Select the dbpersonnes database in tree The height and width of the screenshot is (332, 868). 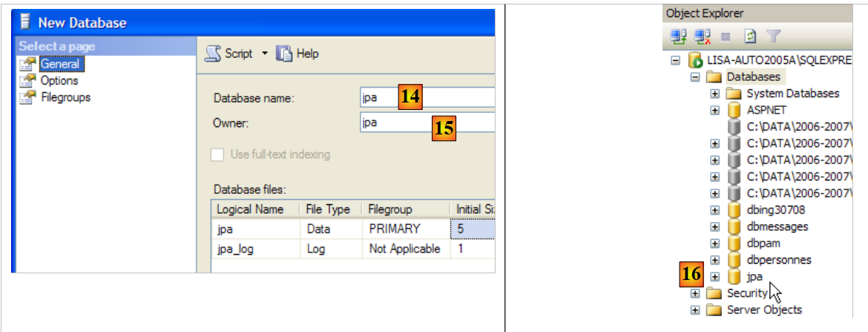[778, 260]
